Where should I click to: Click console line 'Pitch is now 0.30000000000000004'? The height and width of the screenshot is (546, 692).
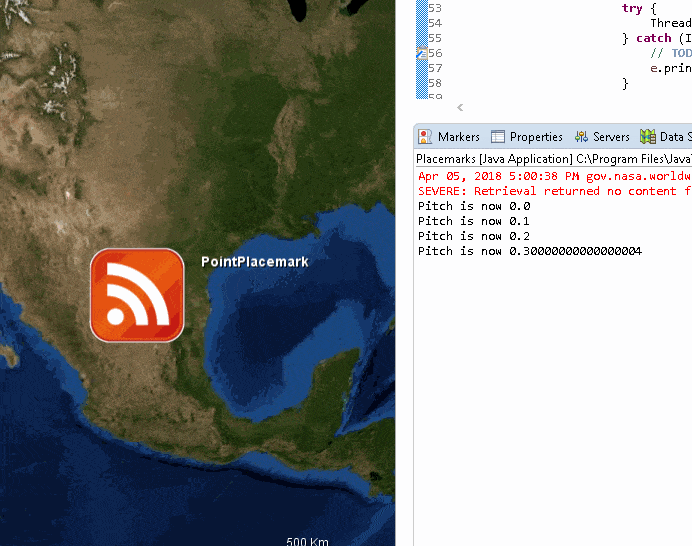(x=530, y=251)
